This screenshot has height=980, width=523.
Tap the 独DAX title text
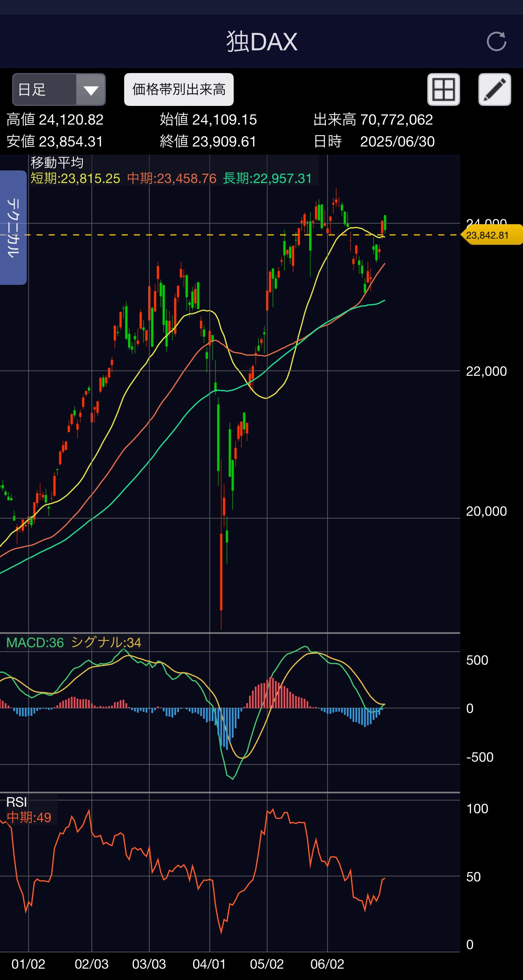[262, 41]
